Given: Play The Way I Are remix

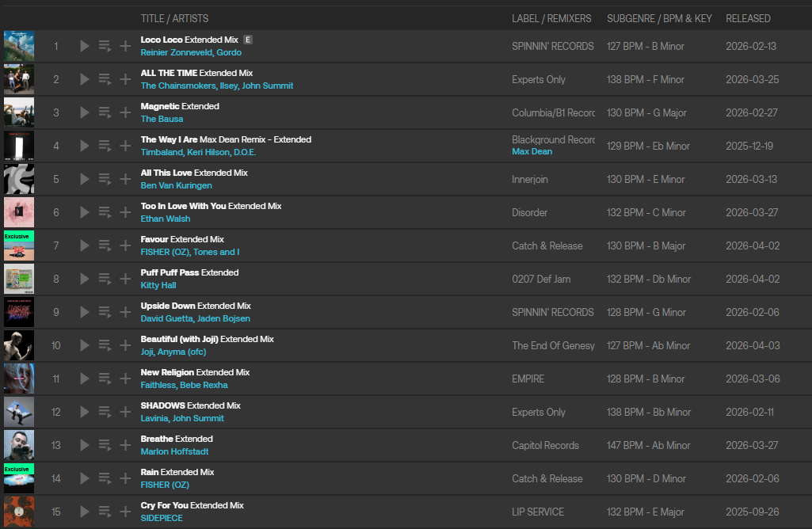Looking at the screenshot, I should 85,146.
